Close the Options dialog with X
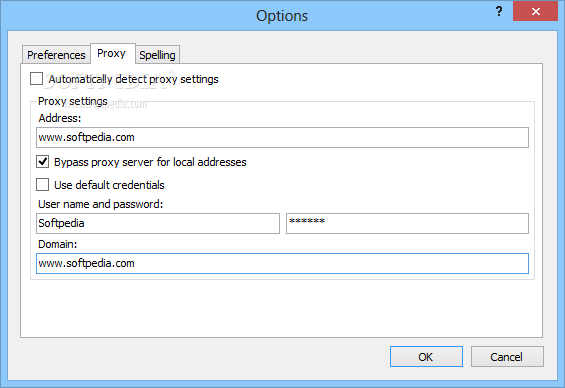The width and height of the screenshot is (565, 388). click(x=535, y=11)
